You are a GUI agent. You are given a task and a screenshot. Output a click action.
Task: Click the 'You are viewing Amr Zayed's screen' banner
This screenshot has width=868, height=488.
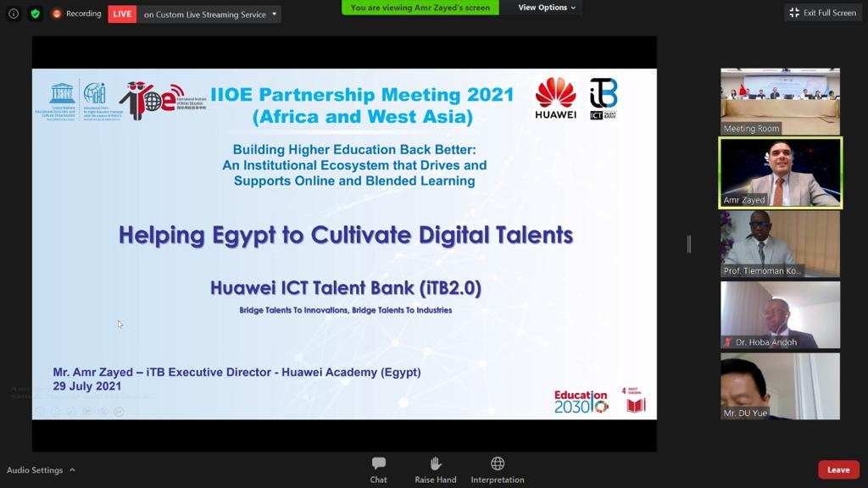(x=420, y=8)
